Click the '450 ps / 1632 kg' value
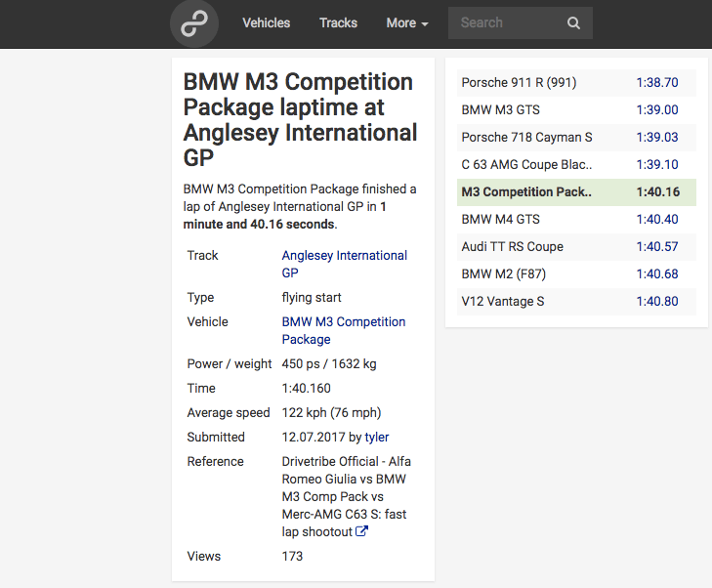 pyautogui.click(x=329, y=363)
